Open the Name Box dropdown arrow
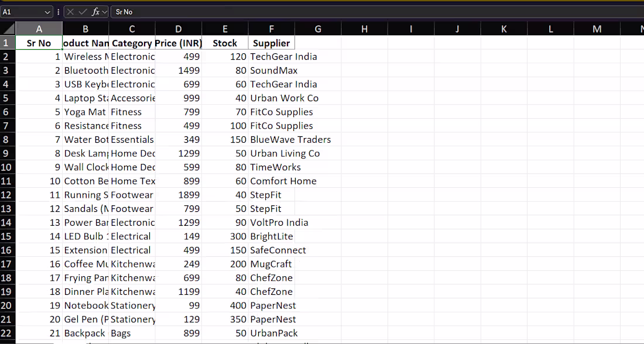This screenshot has height=344, width=644. 47,12
